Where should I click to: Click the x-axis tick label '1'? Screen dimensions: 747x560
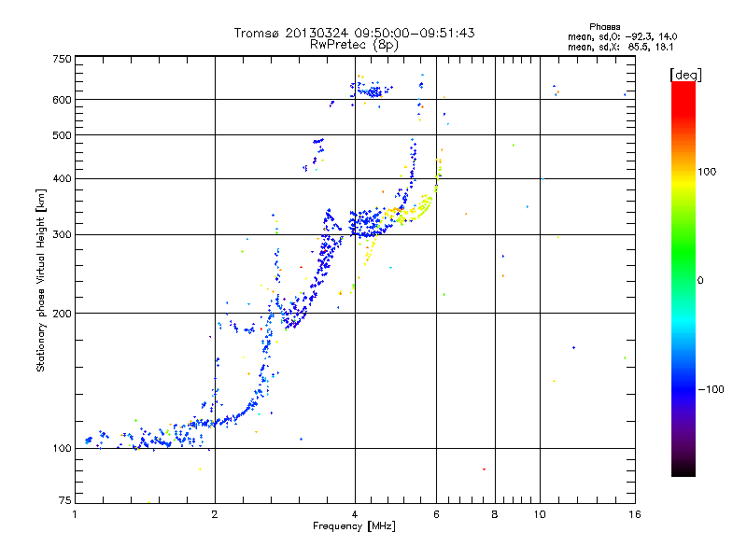pos(75,515)
